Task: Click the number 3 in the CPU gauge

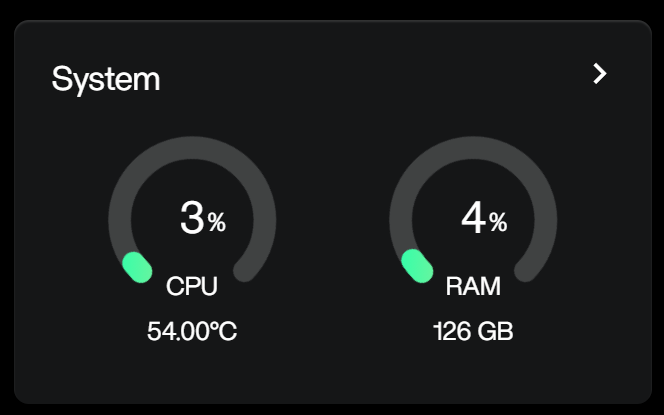Action: [x=191, y=218]
